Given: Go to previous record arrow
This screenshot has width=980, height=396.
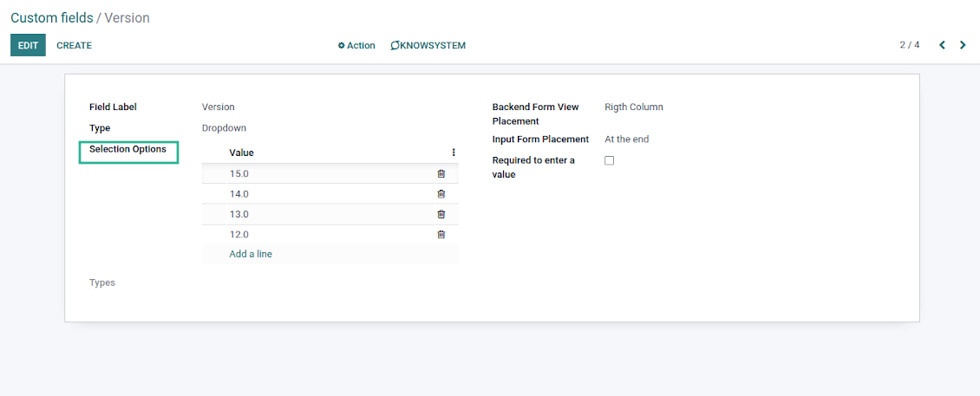Looking at the screenshot, I should tap(942, 45).
